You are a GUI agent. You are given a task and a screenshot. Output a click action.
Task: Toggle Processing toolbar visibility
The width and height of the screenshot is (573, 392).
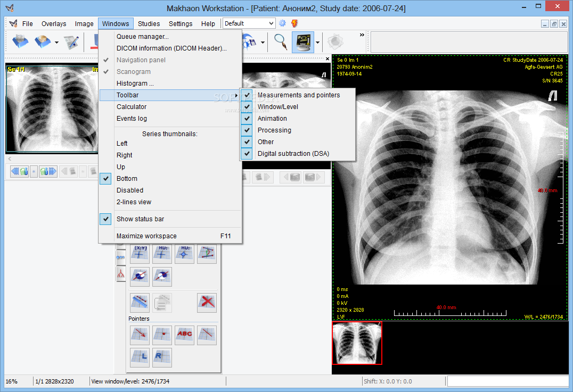(298, 130)
